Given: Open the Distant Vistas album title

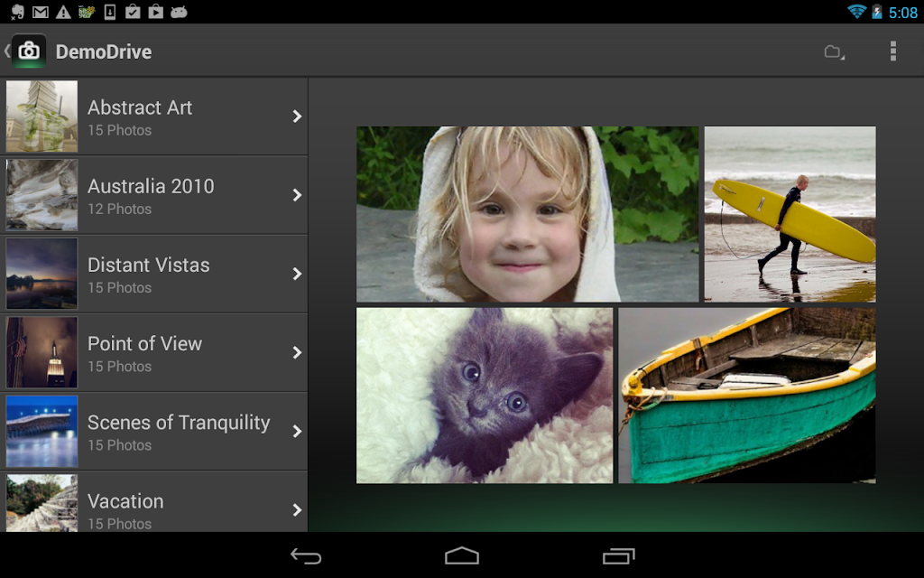Looking at the screenshot, I should pos(149,265).
